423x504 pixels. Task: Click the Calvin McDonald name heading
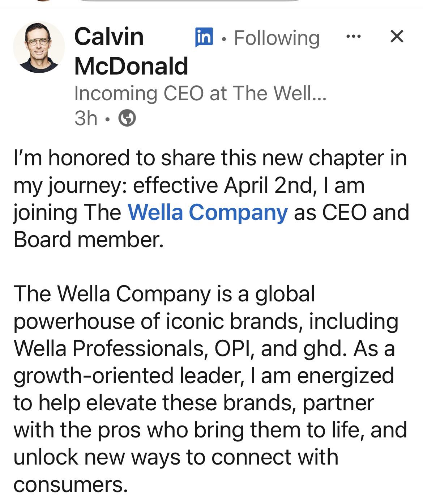(131, 51)
